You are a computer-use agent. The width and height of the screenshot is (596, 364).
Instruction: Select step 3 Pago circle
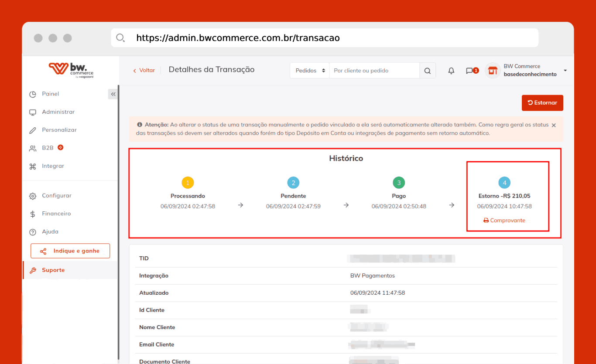pyautogui.click(x=399, y=183)
